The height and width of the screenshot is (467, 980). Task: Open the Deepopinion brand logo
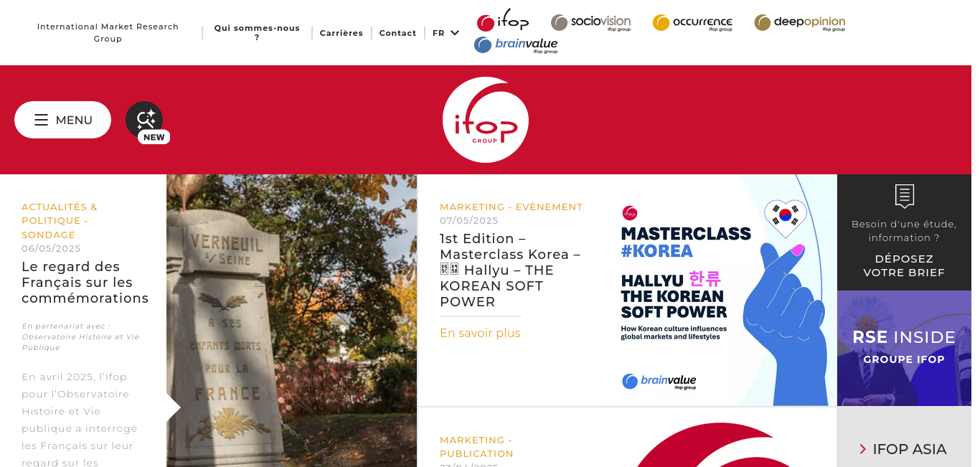(800, 23)
